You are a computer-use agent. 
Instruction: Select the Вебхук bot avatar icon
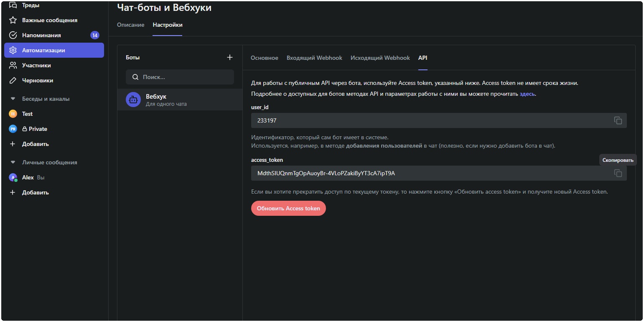[x=133, y=100]
